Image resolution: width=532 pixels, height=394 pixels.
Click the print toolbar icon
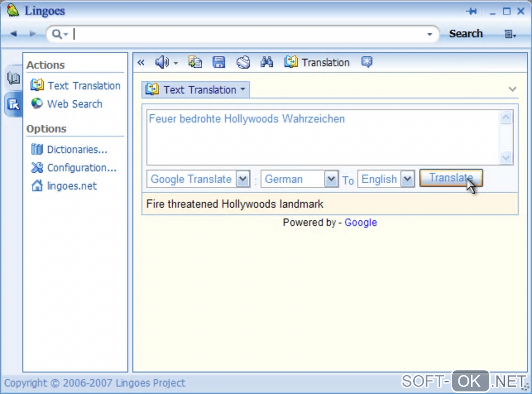tap(243, 62)
